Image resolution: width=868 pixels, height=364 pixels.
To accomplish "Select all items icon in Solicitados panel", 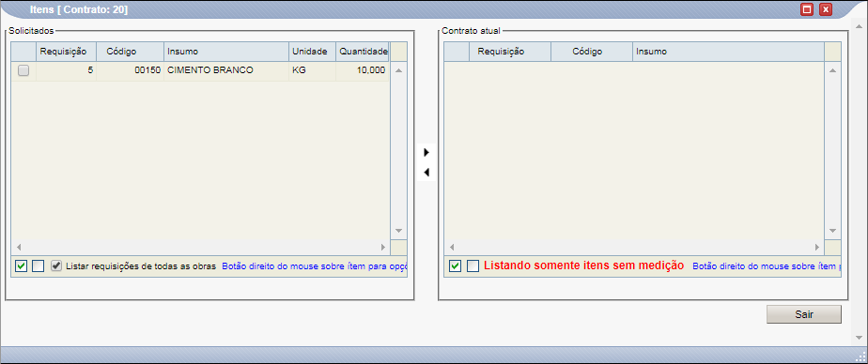I will point(21,266).
